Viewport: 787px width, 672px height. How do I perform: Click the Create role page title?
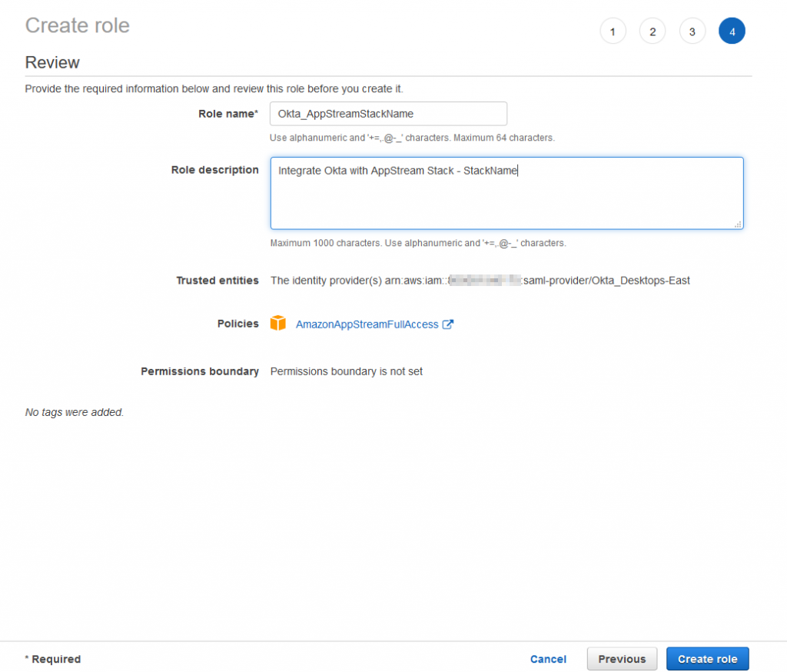click(78, 25)
